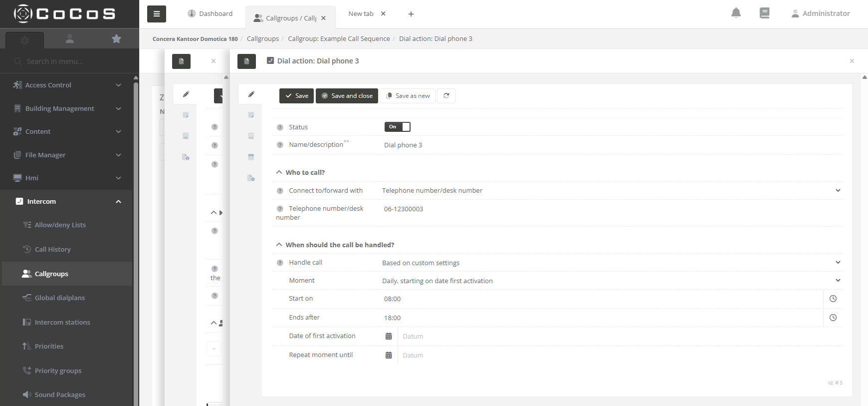Click help icon next to Status
Screen dimensions: 868x406
point(280,127)
